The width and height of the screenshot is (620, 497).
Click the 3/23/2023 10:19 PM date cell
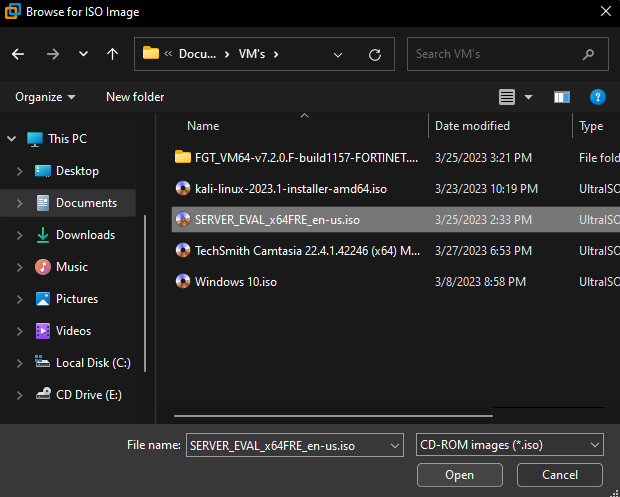tap(486, 189)
